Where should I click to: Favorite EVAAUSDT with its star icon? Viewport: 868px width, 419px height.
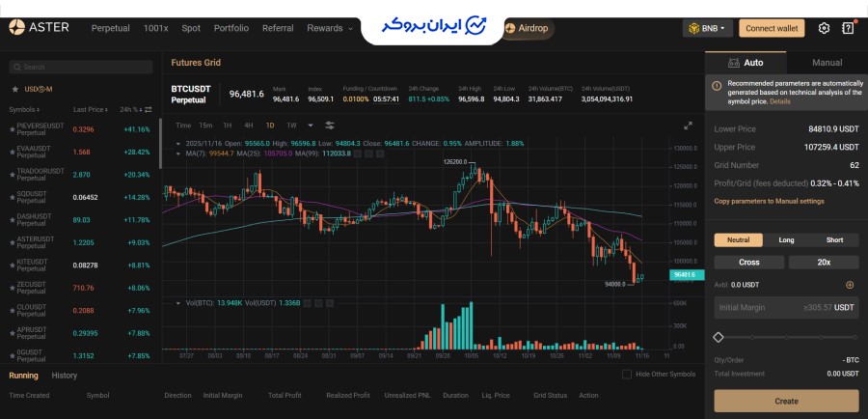13,152
